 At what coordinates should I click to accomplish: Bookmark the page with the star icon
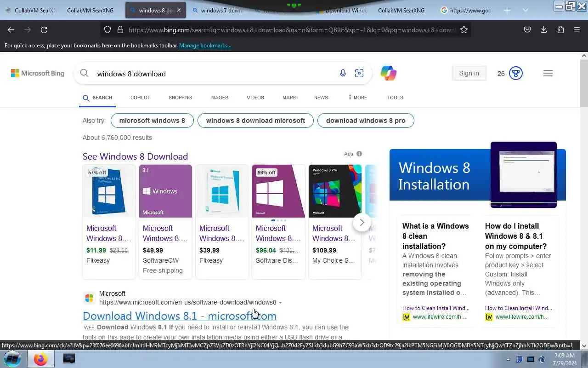click(x=464, y=29)
